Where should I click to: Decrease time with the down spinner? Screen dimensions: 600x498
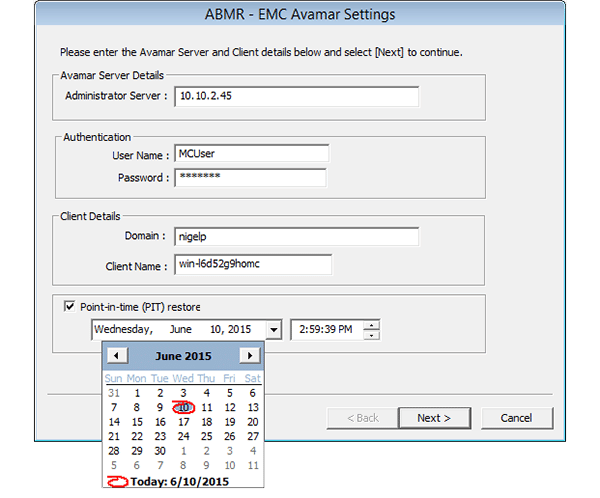[x=371, y=336]
